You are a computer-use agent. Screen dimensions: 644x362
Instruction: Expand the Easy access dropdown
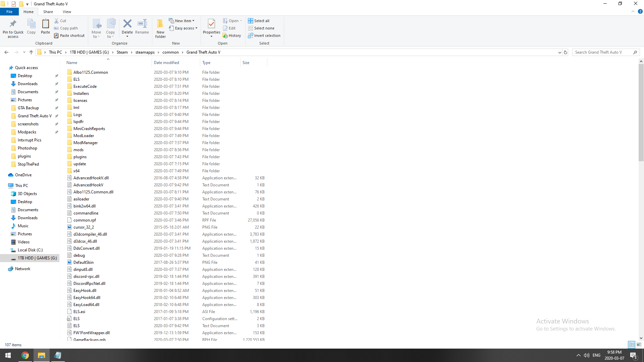click(183, 28)
